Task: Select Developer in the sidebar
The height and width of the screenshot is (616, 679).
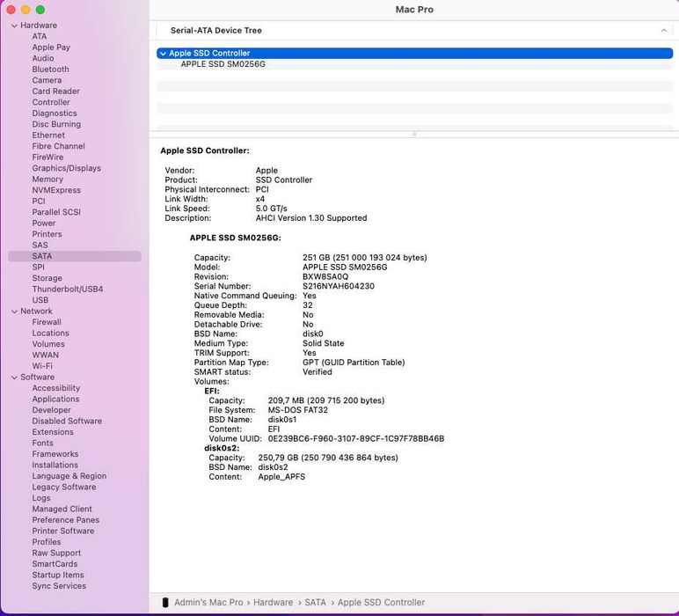Action: (x=51, y=410)
